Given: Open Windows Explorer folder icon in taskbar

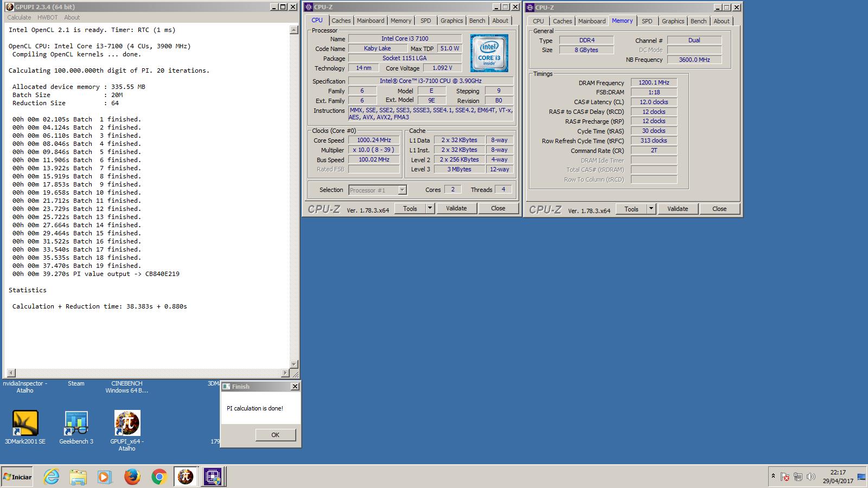Looking at the screenshot, I should pyautogui.click(x=78, y=477).
